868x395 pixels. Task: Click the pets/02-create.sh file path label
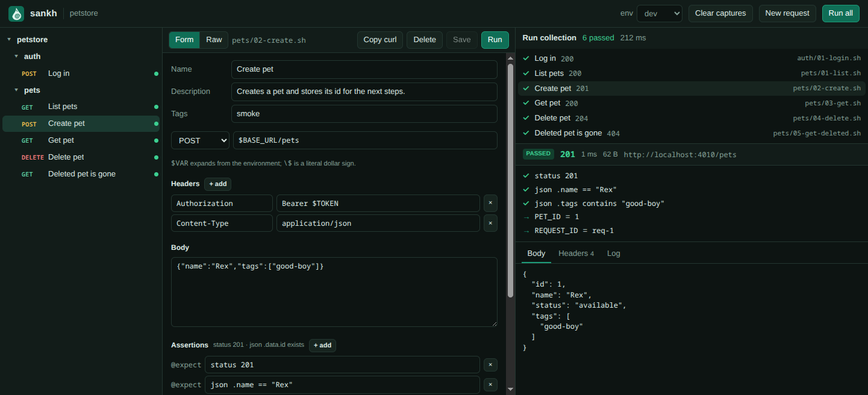tap(269, 40)
